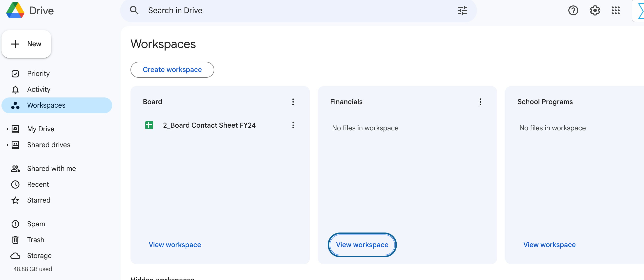Click the Drive logo

point(15,10)
